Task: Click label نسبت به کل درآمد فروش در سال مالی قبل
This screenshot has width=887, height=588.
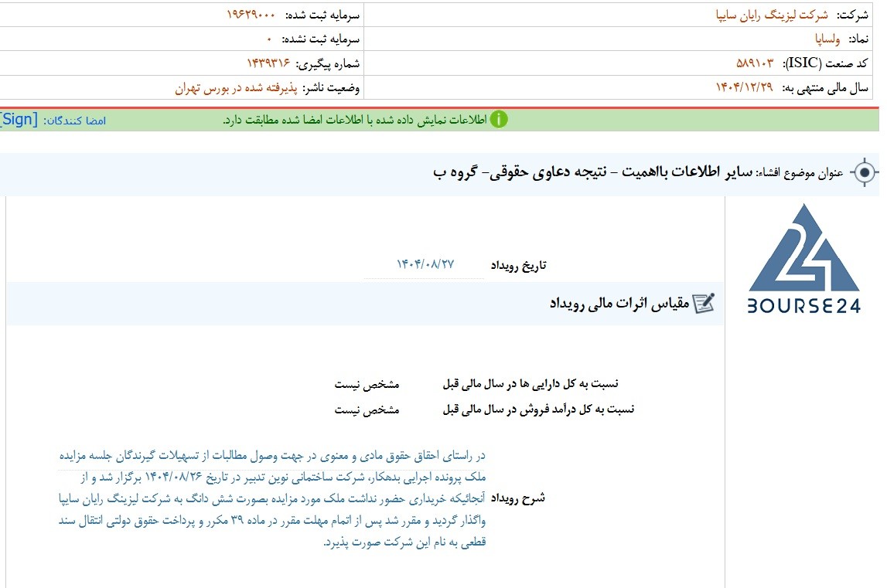Action: point(538,410)
